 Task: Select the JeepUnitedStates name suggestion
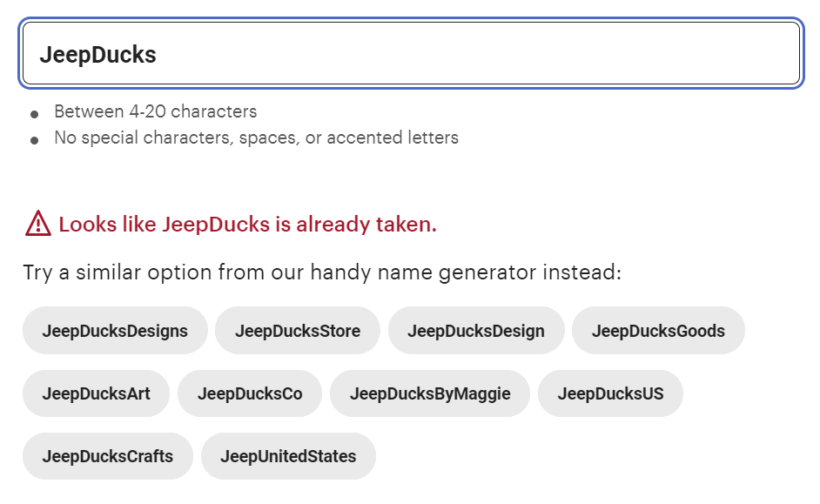point(288,456)
